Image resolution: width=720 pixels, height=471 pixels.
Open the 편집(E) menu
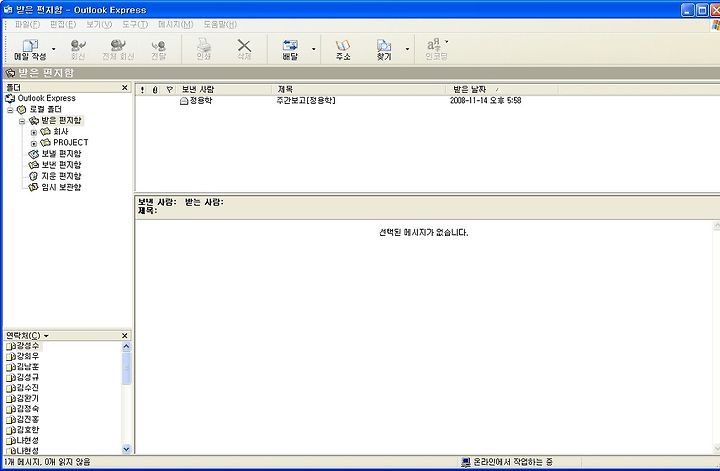click(62, 24)
